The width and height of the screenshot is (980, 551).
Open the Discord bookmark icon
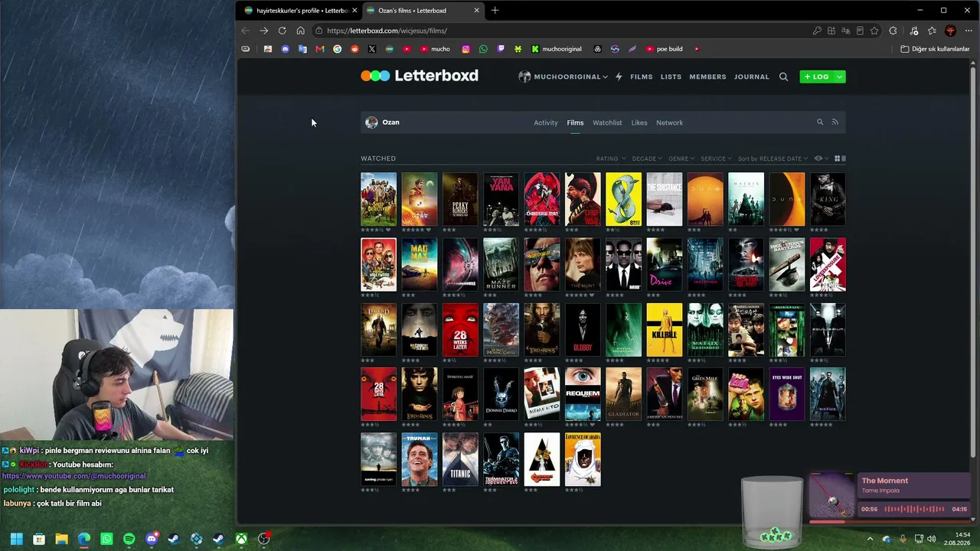point(285,49)
